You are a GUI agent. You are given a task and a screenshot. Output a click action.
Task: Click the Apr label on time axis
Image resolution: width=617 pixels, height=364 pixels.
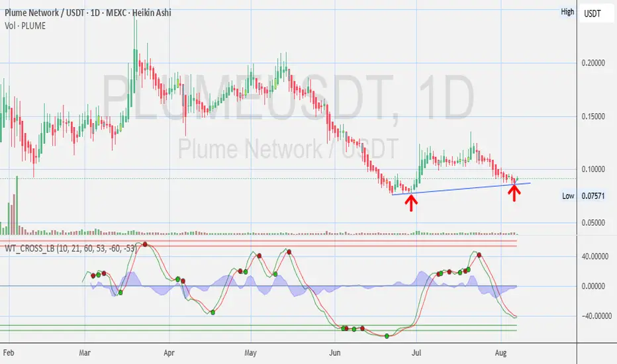[169, 353]
